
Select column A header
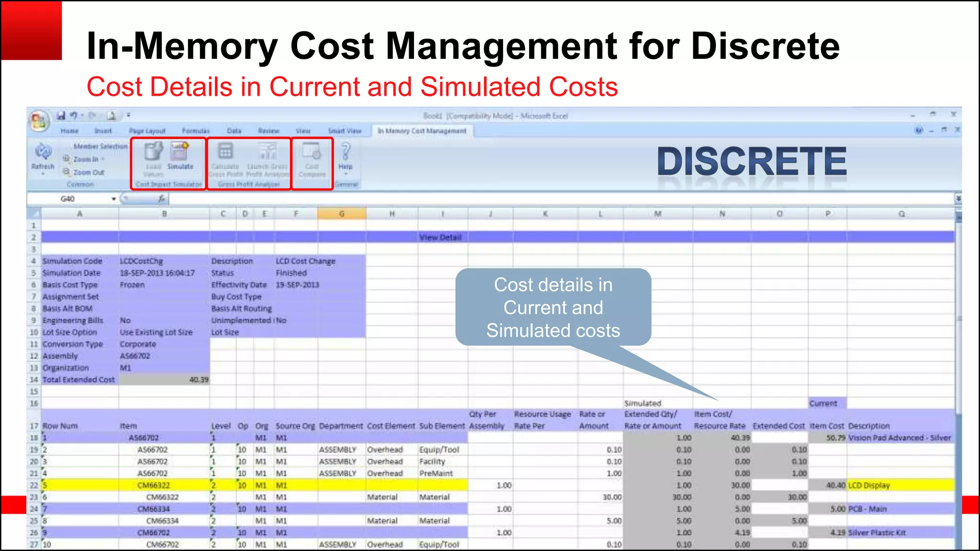coord(80,214)
